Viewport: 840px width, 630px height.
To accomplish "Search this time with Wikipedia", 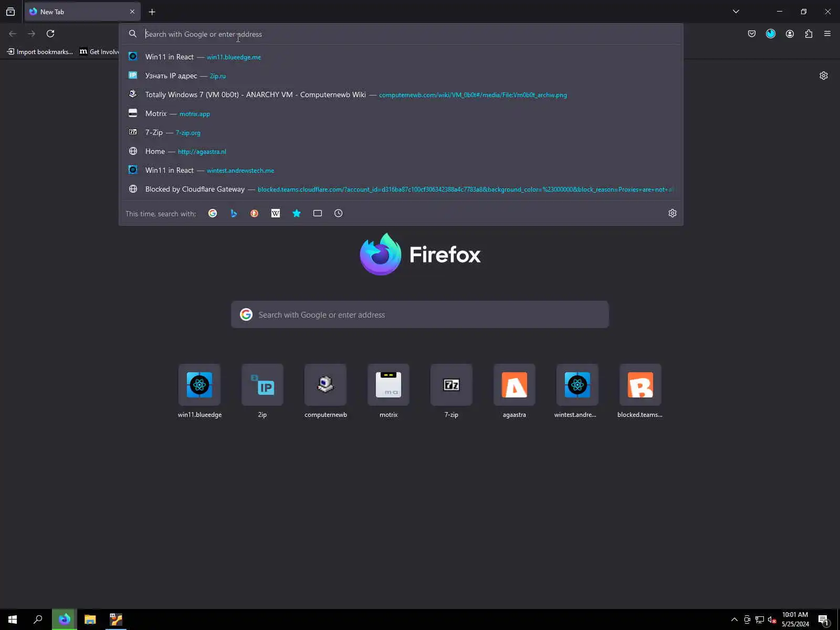I will point(276,213).
